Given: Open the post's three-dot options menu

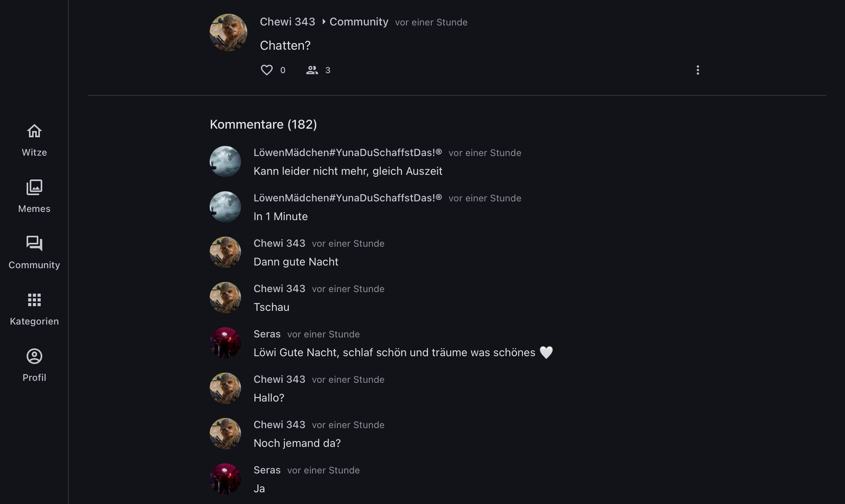Looking at the screenshot, I should click(698, 70).
